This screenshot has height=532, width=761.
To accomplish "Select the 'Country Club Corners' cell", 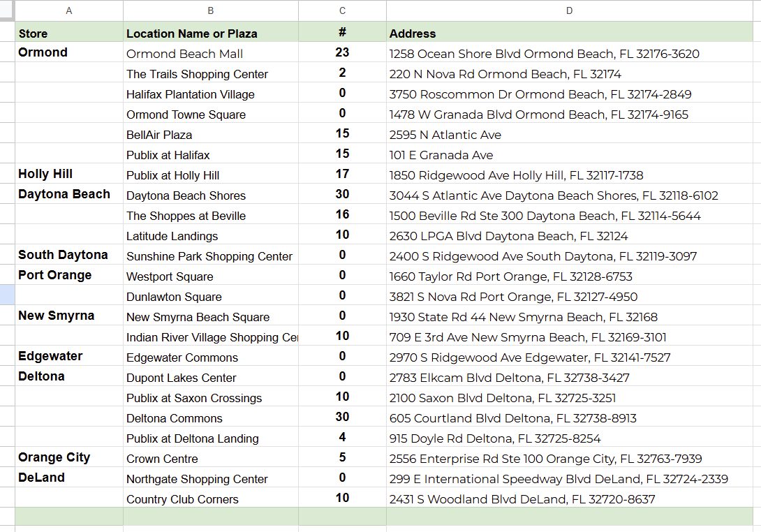I will (211, 498).
